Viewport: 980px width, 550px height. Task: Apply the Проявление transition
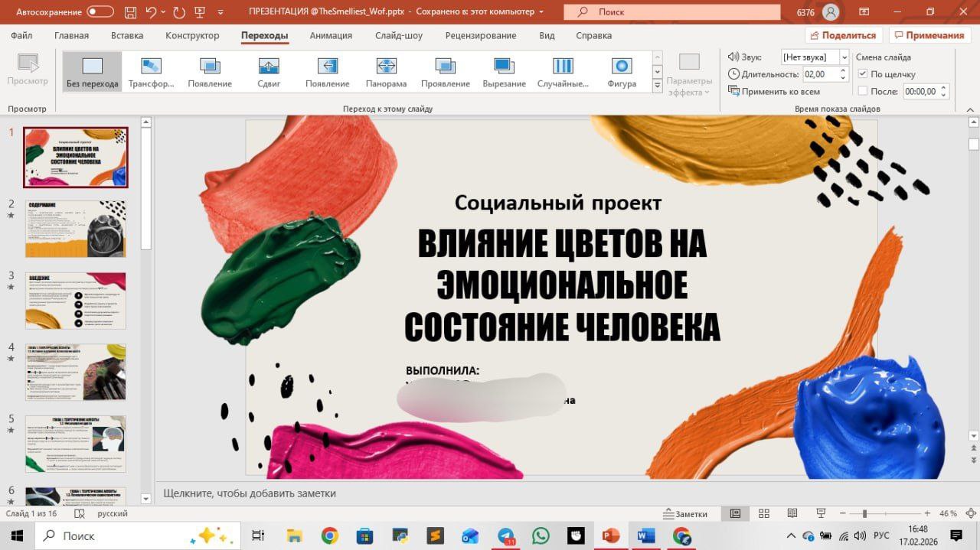[x=445, y=72]
